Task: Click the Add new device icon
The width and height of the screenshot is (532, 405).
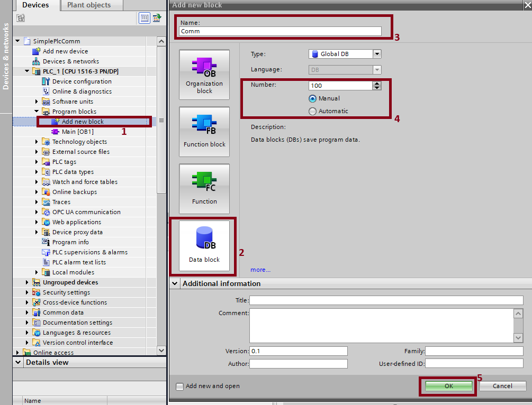Action: coord(37,51)
